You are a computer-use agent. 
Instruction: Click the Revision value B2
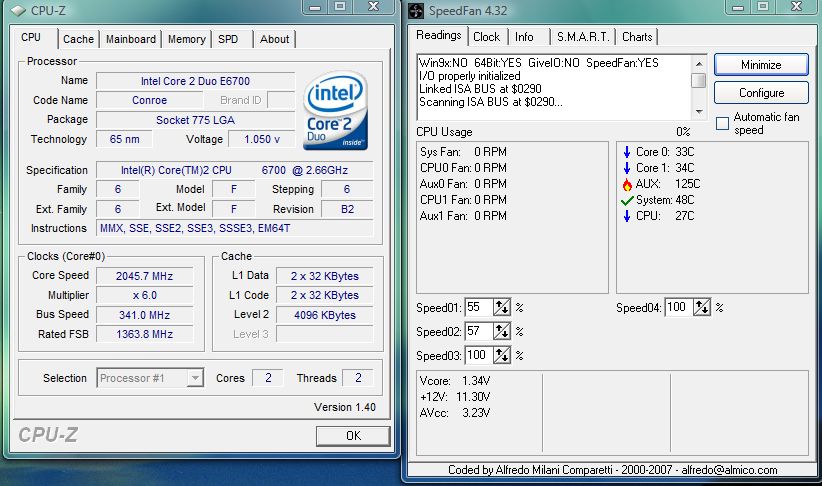pos(347,209)
